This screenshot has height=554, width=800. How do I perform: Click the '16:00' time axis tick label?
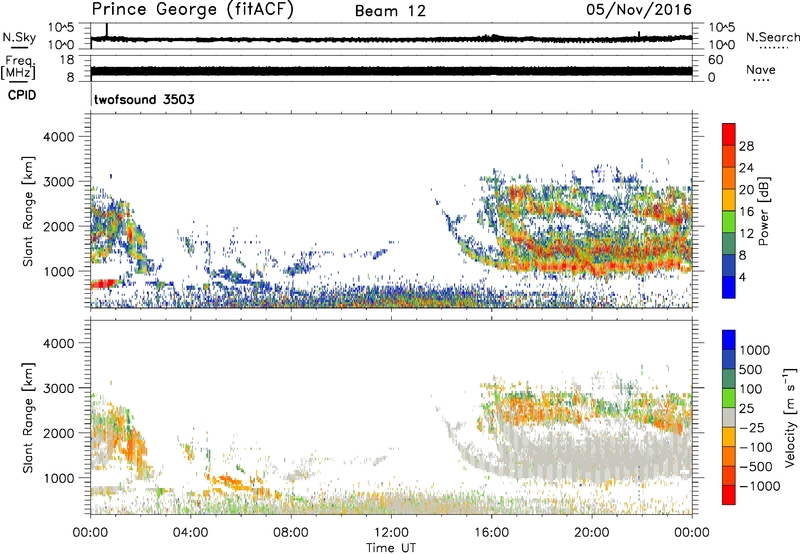[491, 533]
